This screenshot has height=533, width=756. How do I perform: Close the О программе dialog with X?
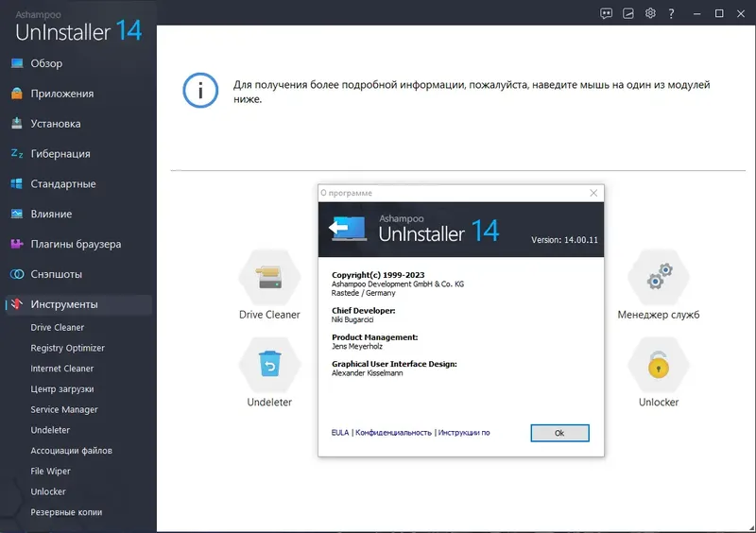point(593,193)
